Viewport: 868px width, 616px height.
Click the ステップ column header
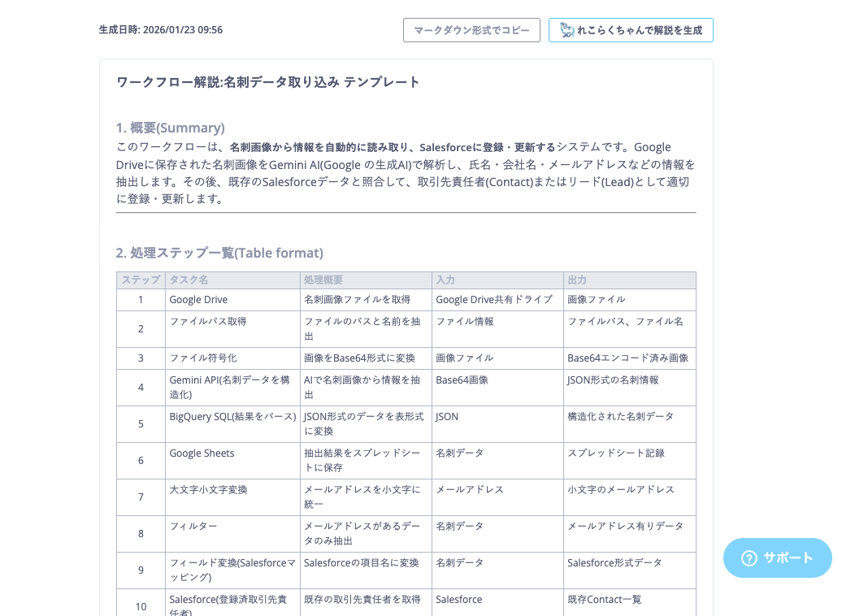pos(141,280)
